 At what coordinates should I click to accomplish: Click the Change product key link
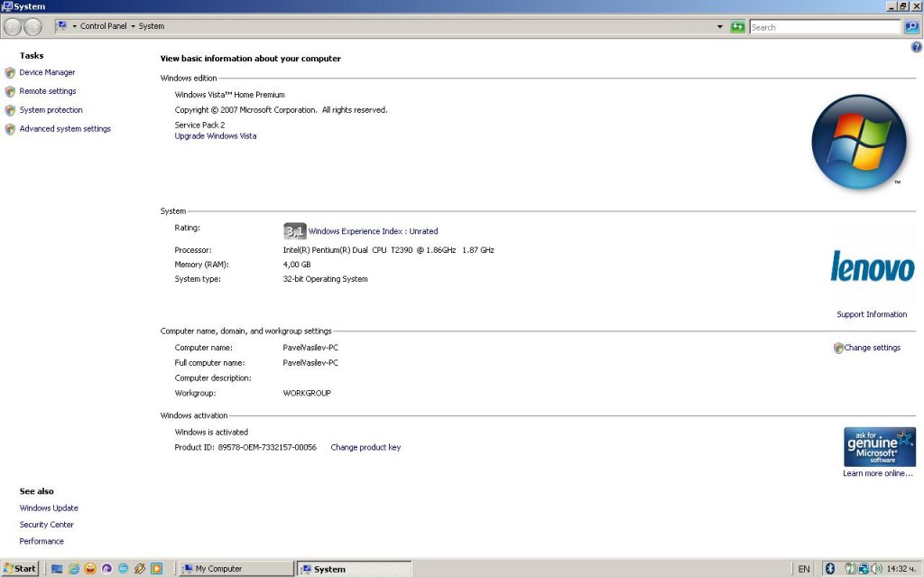point(365,448)
